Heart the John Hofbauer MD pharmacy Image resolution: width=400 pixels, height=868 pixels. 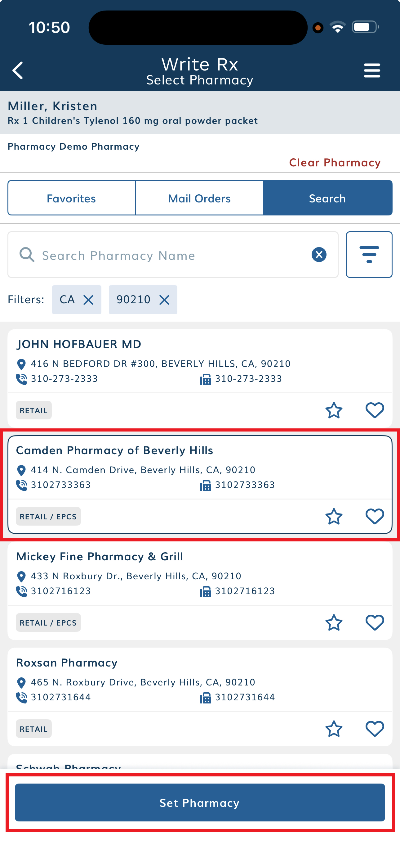(374, 410)
